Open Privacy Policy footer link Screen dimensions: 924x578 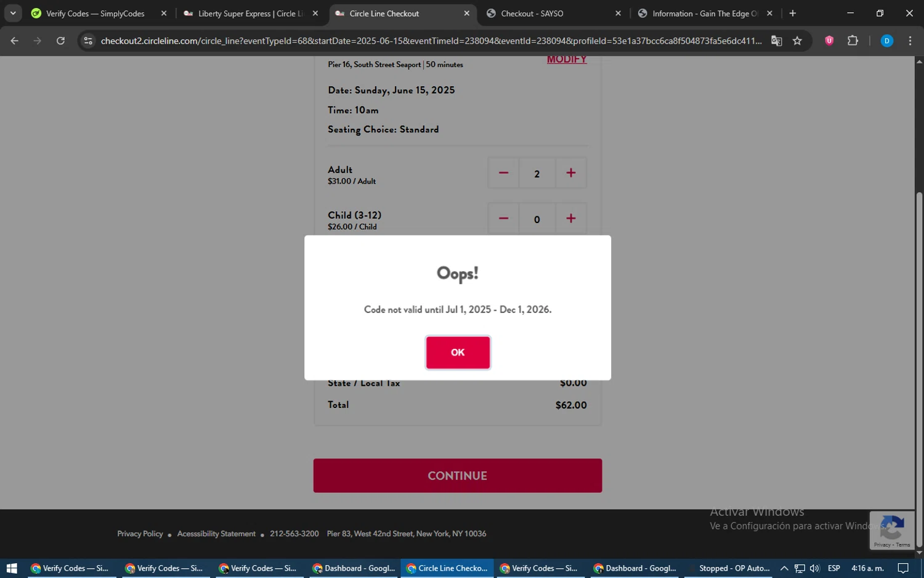pyautogui.click(x=140, y=534)
